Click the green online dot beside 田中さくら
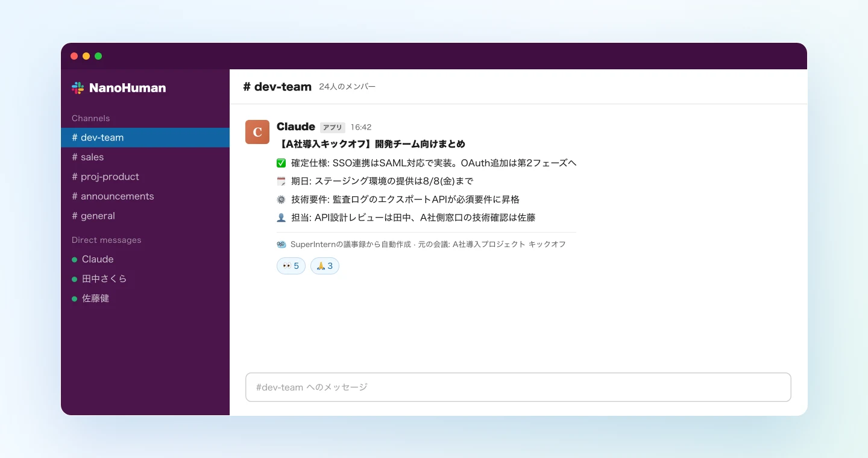868x458 pixels. tap(75, 279)
